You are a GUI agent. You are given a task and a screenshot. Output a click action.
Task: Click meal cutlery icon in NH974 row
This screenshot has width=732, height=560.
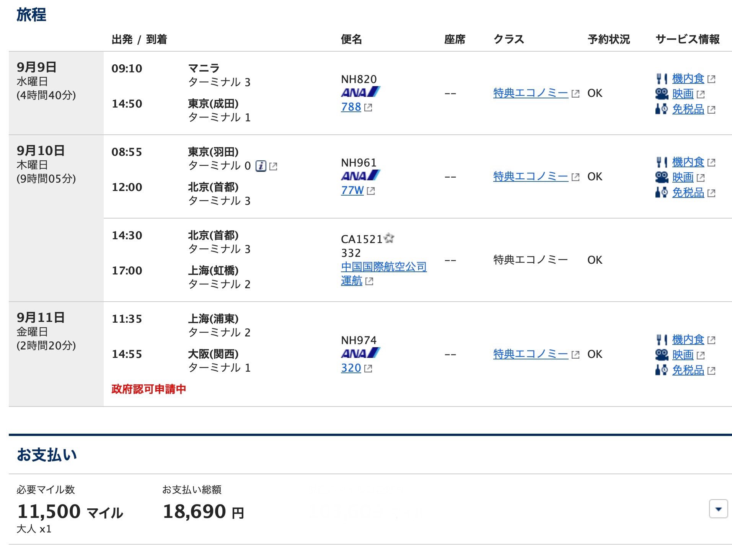click(662, 340)
